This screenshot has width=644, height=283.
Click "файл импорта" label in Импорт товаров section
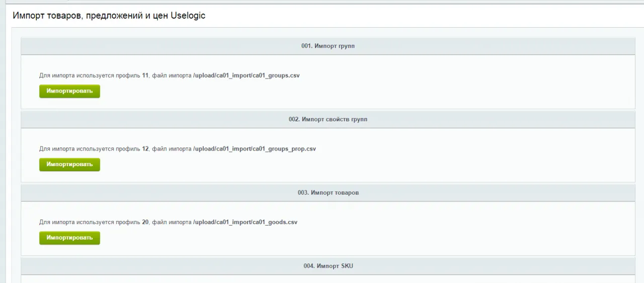(x=172, y=222)
